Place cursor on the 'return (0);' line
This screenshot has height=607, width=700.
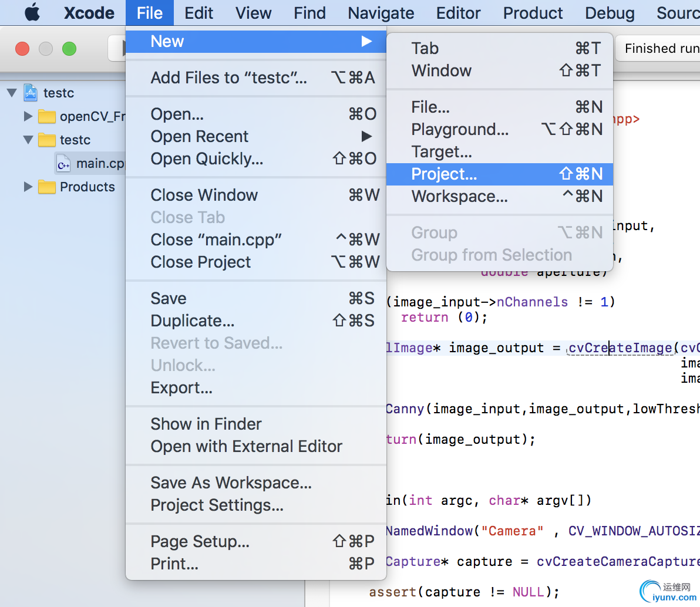tap(444, 318)
